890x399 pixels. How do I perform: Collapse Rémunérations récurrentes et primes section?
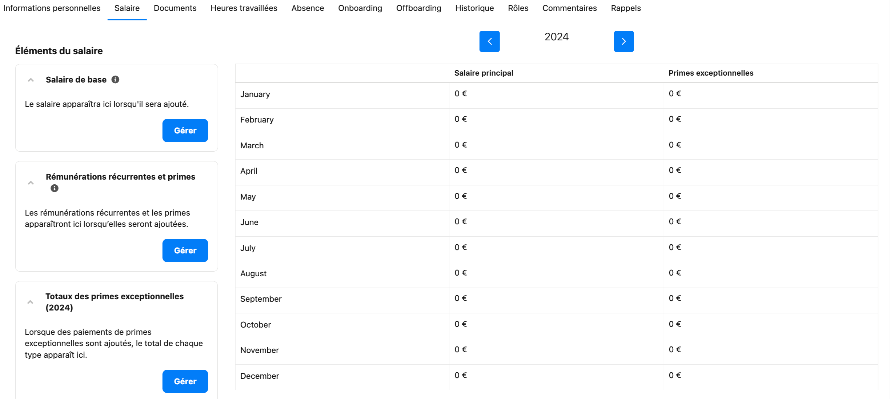click(x=31, y=183)
